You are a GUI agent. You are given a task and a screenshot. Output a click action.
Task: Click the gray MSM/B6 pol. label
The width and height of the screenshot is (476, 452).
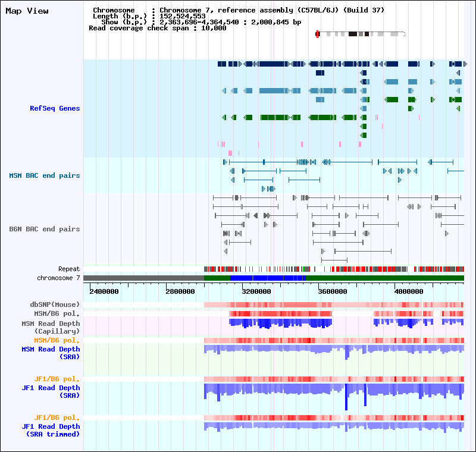point(57,313)
